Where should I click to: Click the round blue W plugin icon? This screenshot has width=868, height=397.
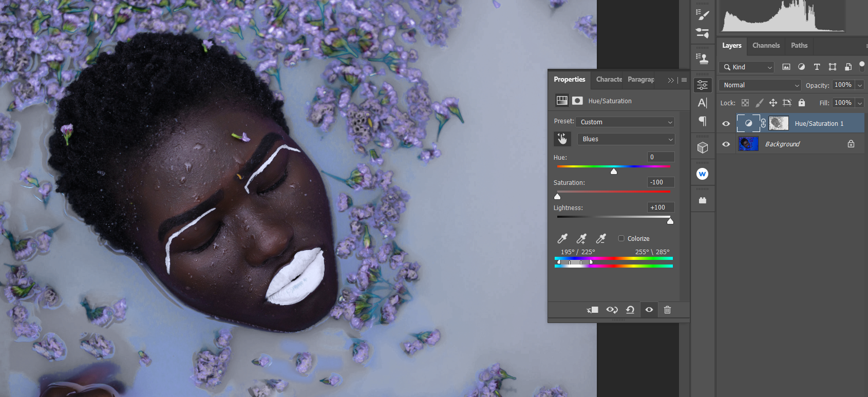click(x=702, y=174)
